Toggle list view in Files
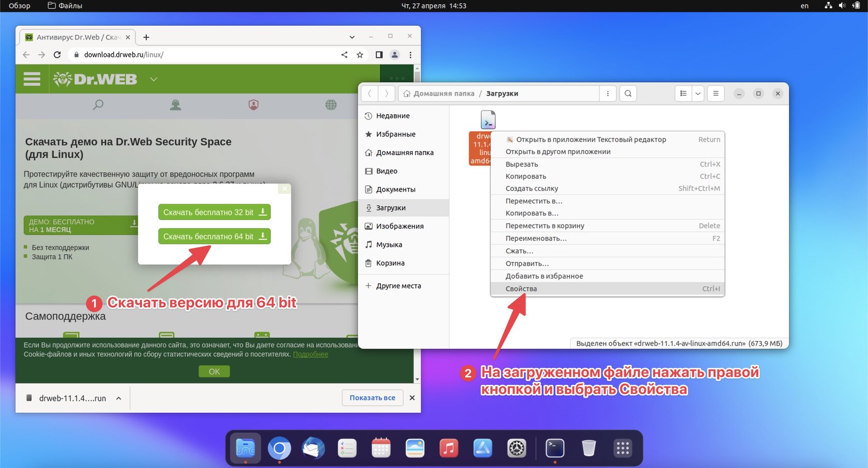The height and width of the screenshot is (468, 868). pyautogui.click(x=684, y=94)
